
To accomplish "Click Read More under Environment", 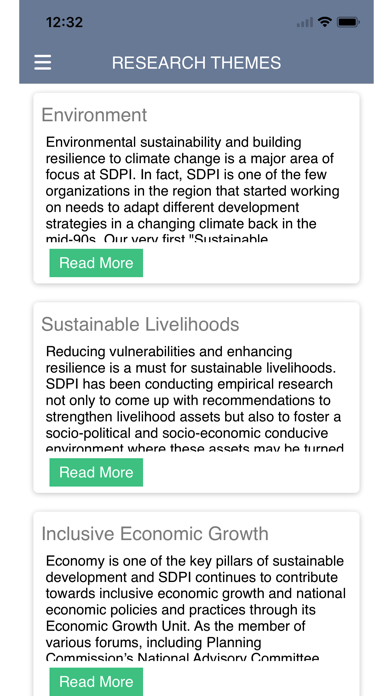I will tap(96, 263).
